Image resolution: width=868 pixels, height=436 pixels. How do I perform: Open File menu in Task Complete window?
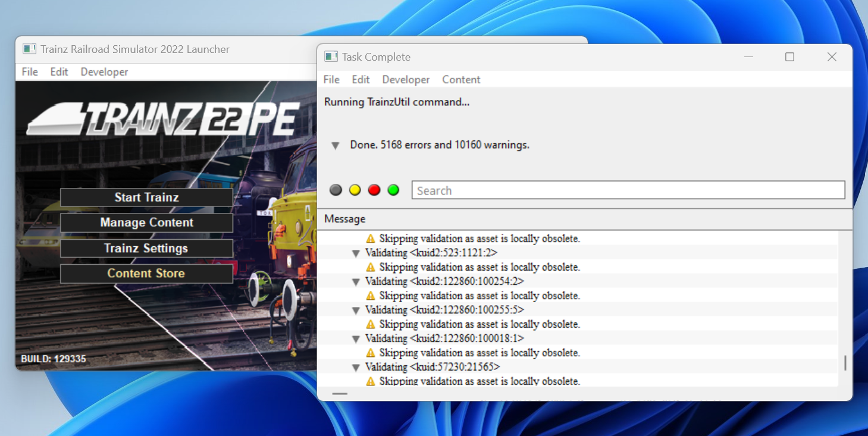pos(331,80)
